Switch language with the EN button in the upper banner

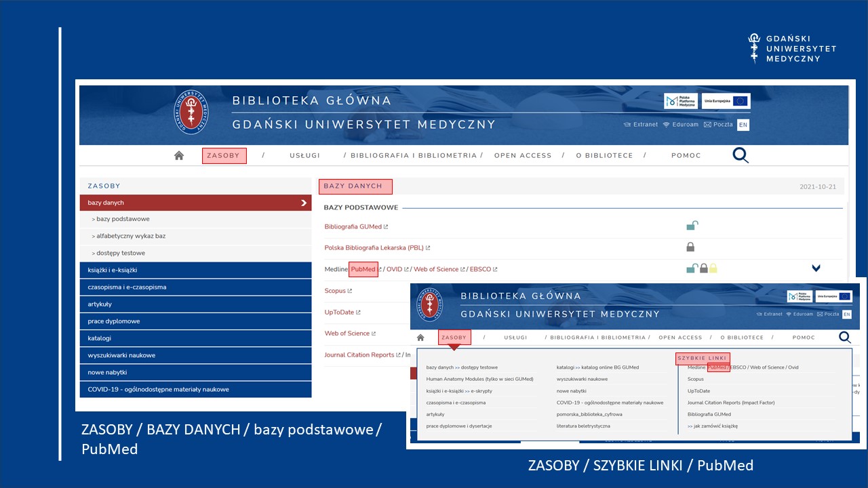point(743,125)
